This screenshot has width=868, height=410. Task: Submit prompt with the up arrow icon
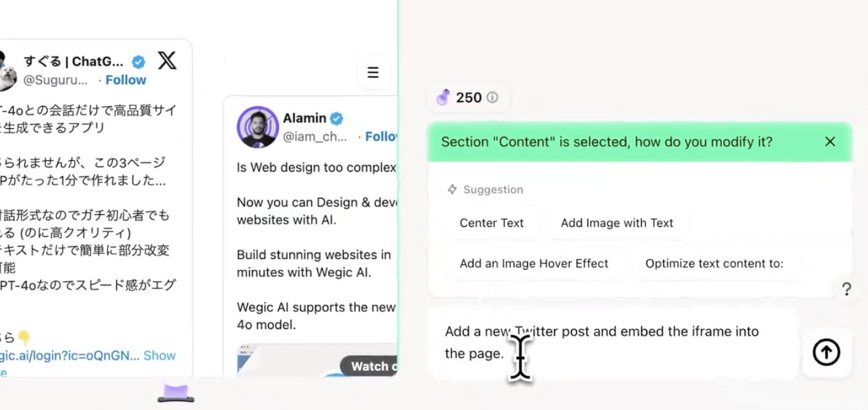(826, 352)
